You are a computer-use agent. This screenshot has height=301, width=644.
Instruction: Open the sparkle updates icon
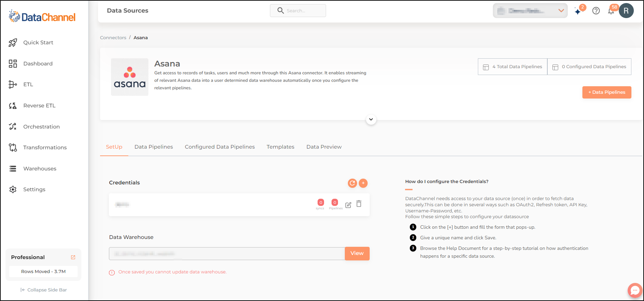pyautogui.click(x=578, y=11)
